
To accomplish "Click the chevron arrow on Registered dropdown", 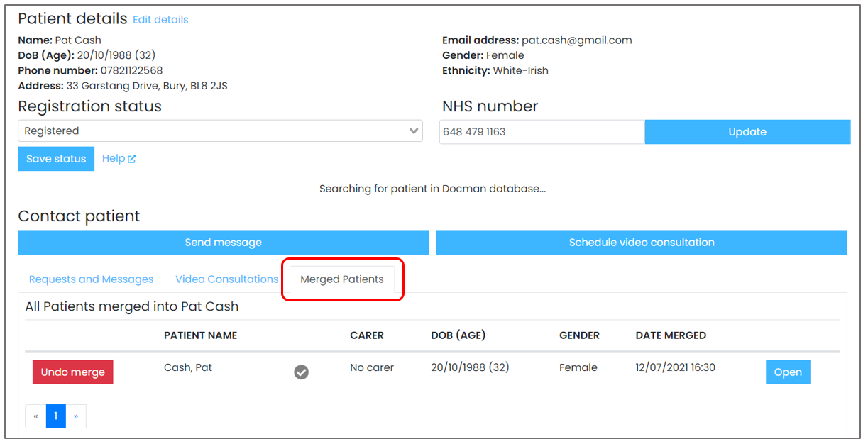I will 414,131.
